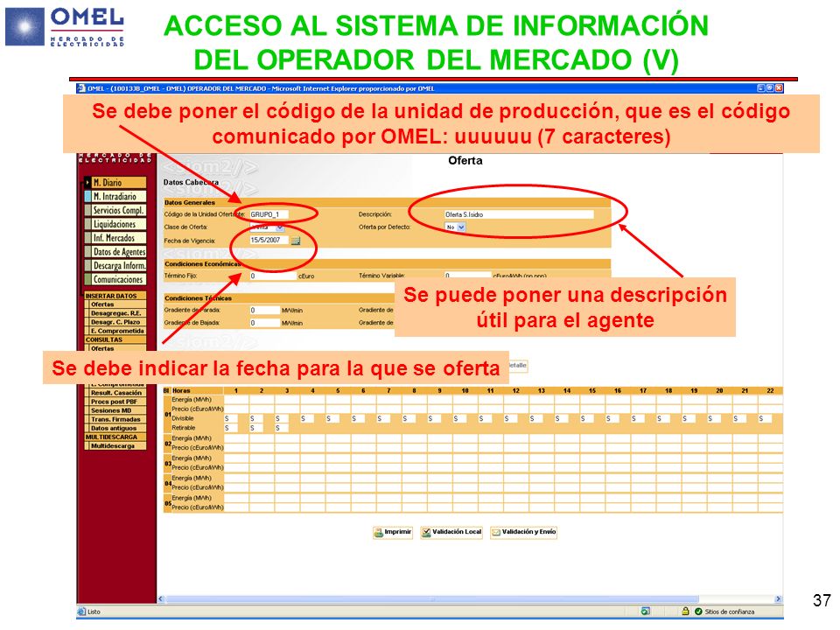The width and height of the screenshot is (840, 630).
Task: Click the Horas column header
Action: tap(181, 390)
